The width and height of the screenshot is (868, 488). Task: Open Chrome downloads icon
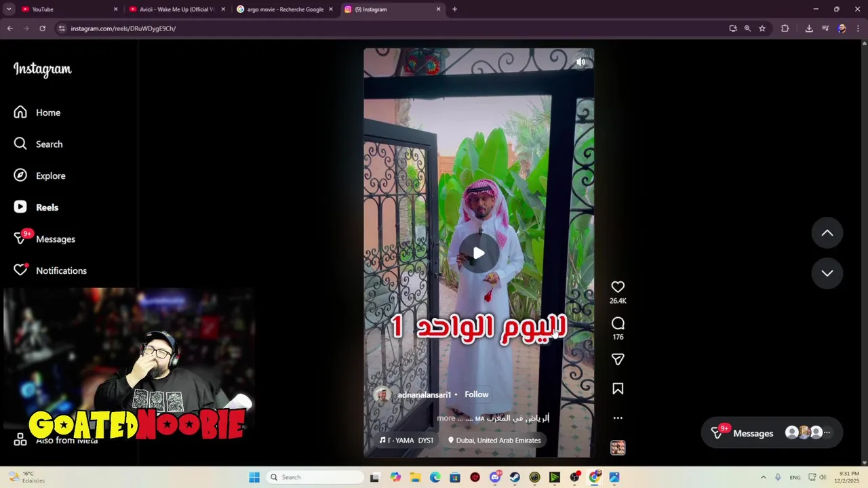pyautogui.click(x=809, y=28)
